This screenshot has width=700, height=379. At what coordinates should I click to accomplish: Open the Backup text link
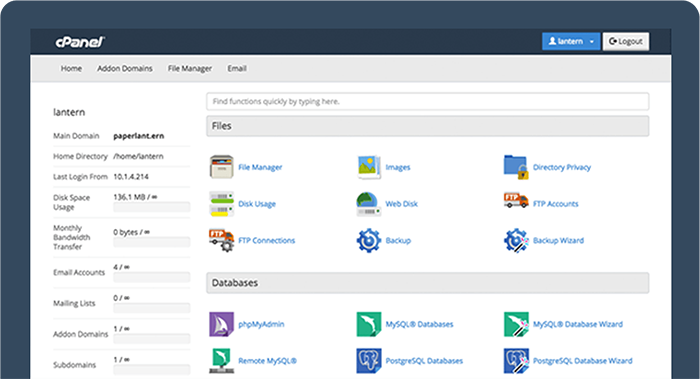click(x=398, y=241)
